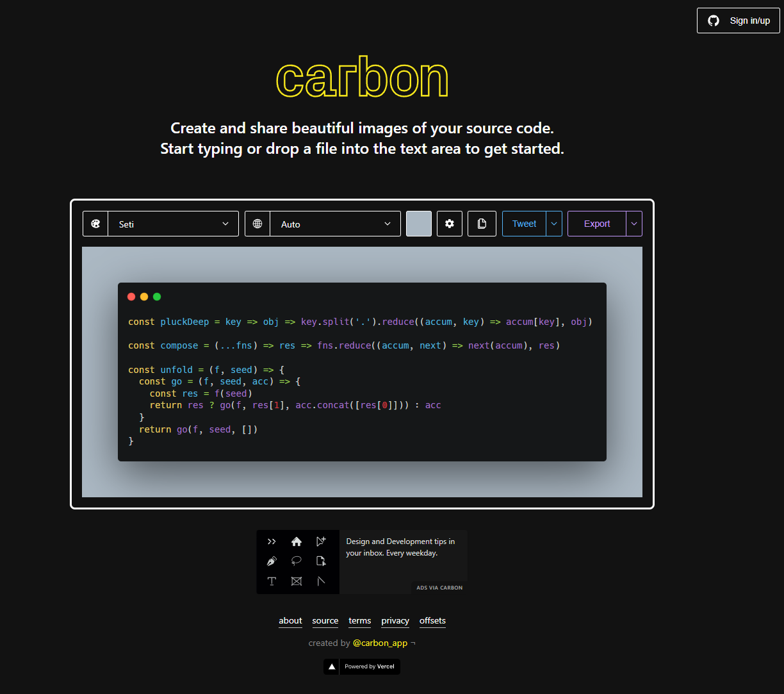Expand the Tweet options arrow
784x694 pixels.
pyautogui.click(x=554, y=224)
